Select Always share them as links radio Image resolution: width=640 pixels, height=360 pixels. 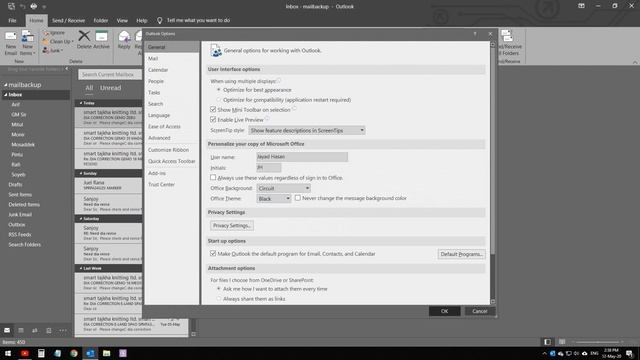[x=219, y=299]
